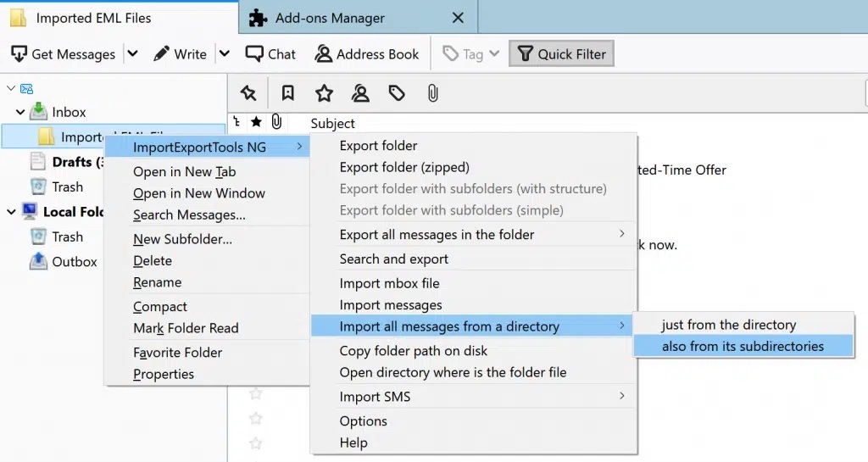Click the thread column header icon
Screen dimensions: 868x462
[237, 122]
